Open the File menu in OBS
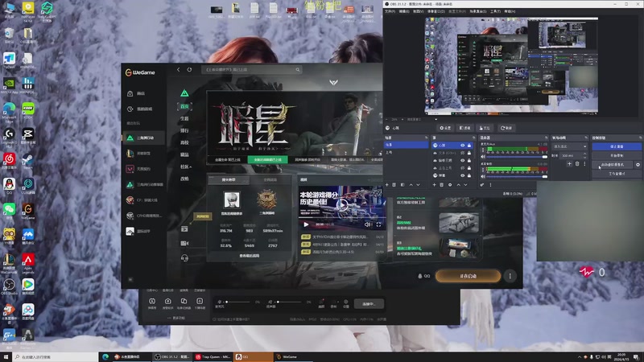The height and width of the screenshot is (362, 644). pos(390,11)
